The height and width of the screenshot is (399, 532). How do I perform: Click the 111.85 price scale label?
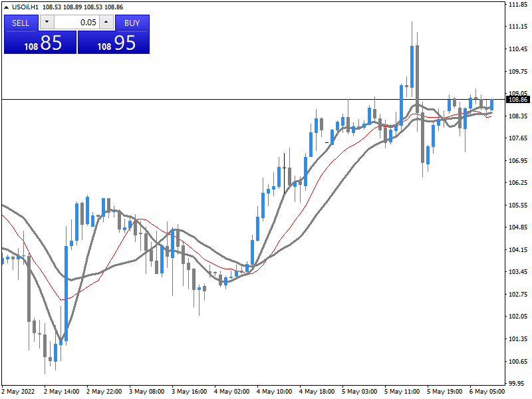[x=517, y=5]
